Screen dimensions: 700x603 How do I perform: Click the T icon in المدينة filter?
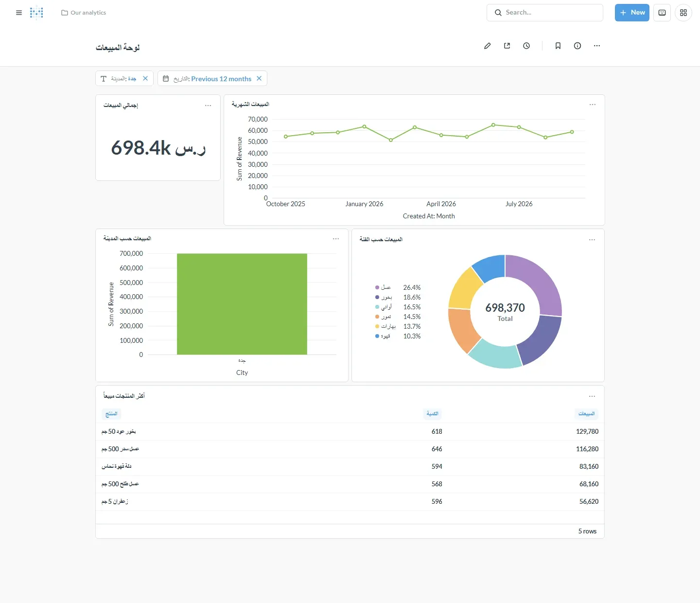click(x=104, y=79)
